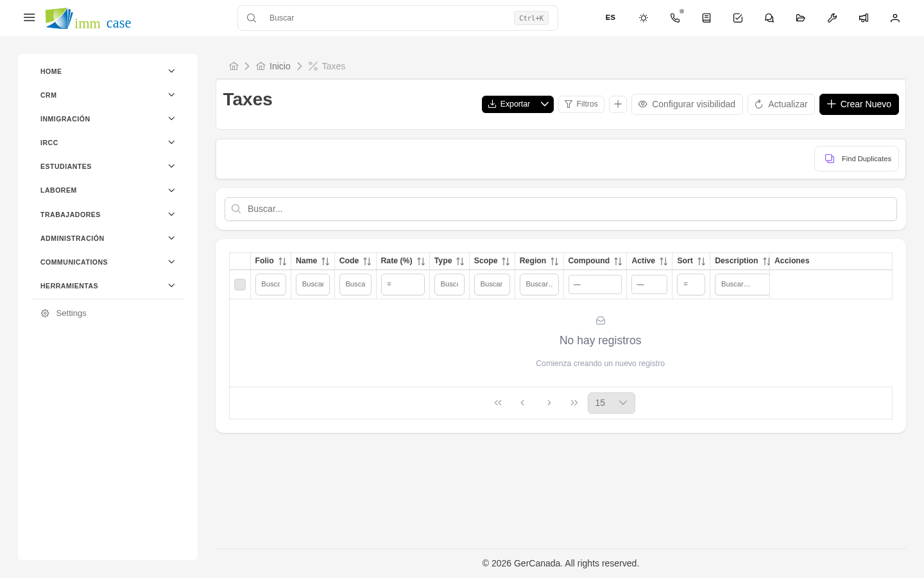Switch language with the ES button
Screen dimensions: 924x578
pyautogui.click(x=610, y=18)
